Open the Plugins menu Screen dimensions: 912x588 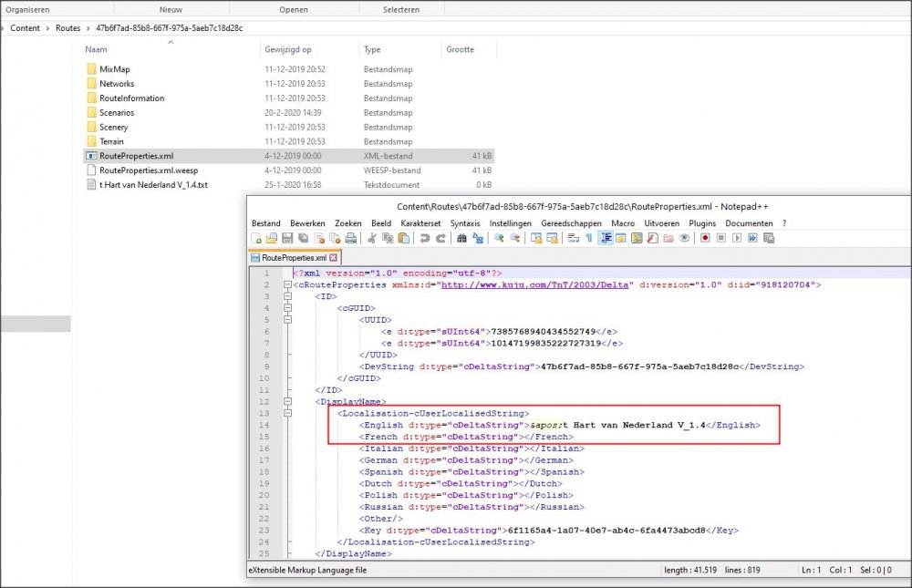[x=702, y=223]
